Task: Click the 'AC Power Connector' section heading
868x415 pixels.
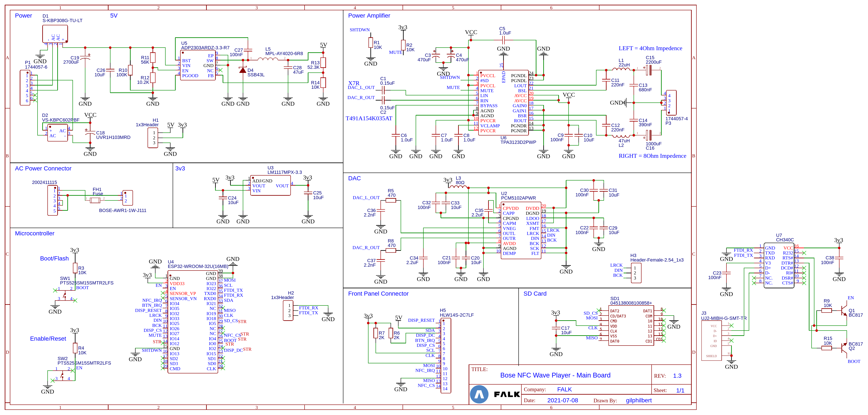Action: pos(43,168)
